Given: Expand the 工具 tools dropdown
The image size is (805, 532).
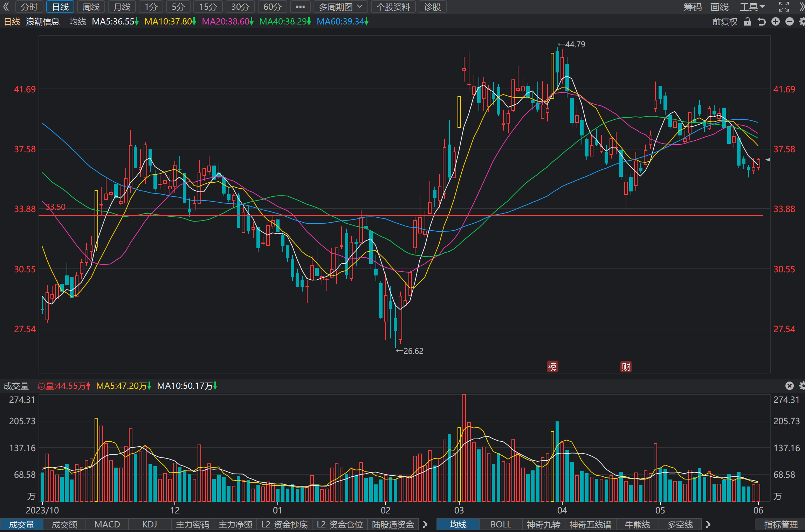Looking at the screenshot, I should 752,7.
